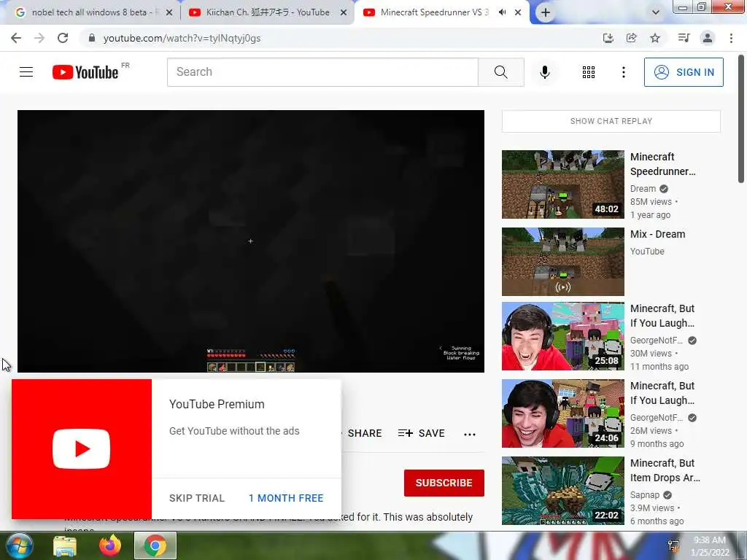The height and width of the screenshot is (560, 747).
Task: Click the paused video player area
Action: tap(251, 241)
